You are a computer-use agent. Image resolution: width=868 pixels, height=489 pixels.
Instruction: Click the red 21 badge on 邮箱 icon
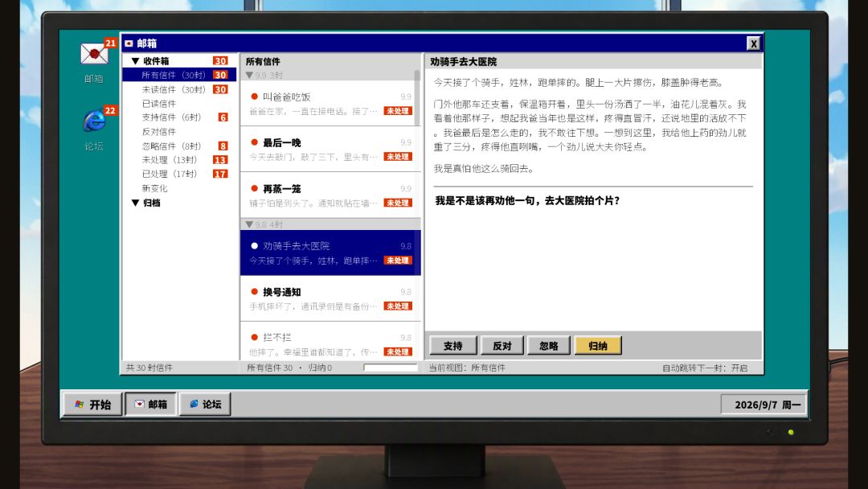[110, 43]
